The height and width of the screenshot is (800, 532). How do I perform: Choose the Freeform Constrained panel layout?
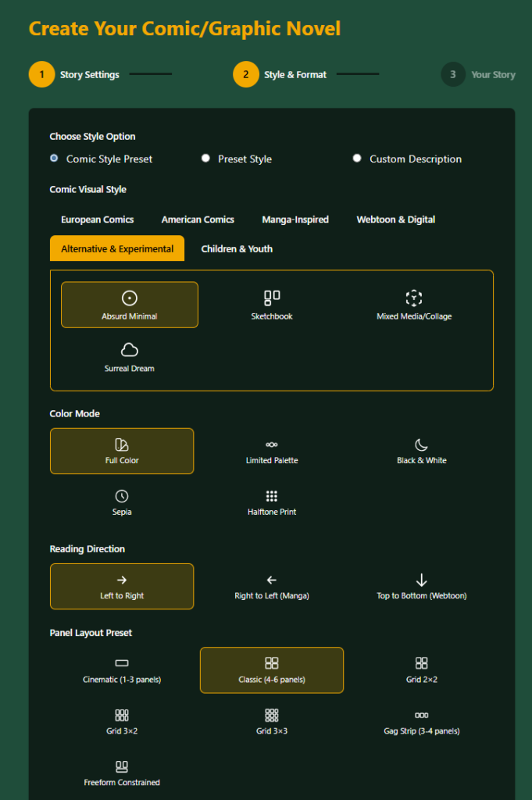[122, 773]
